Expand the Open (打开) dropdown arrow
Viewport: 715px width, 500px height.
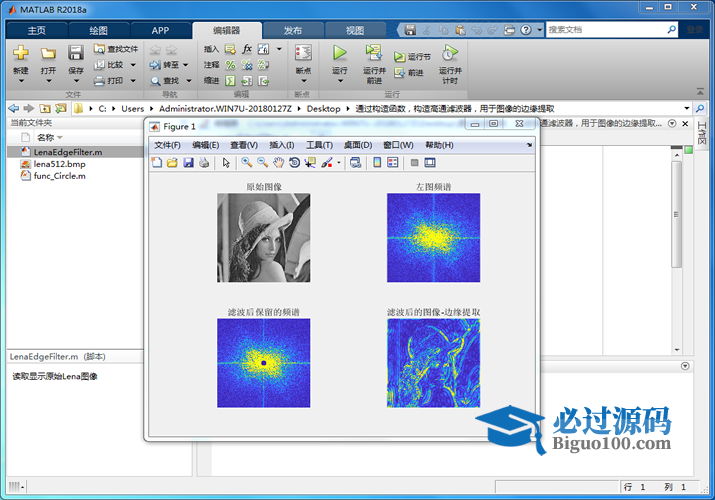coord(49,81)
